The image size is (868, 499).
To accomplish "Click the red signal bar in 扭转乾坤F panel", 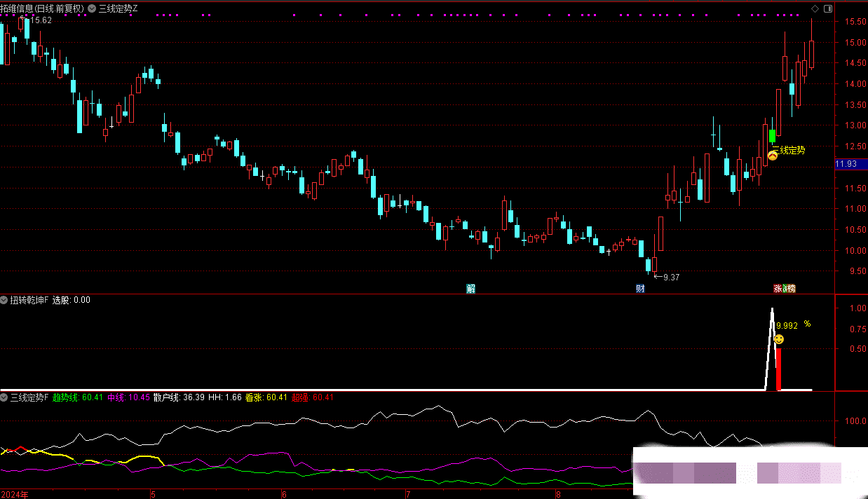I will [x=778, y=369].
